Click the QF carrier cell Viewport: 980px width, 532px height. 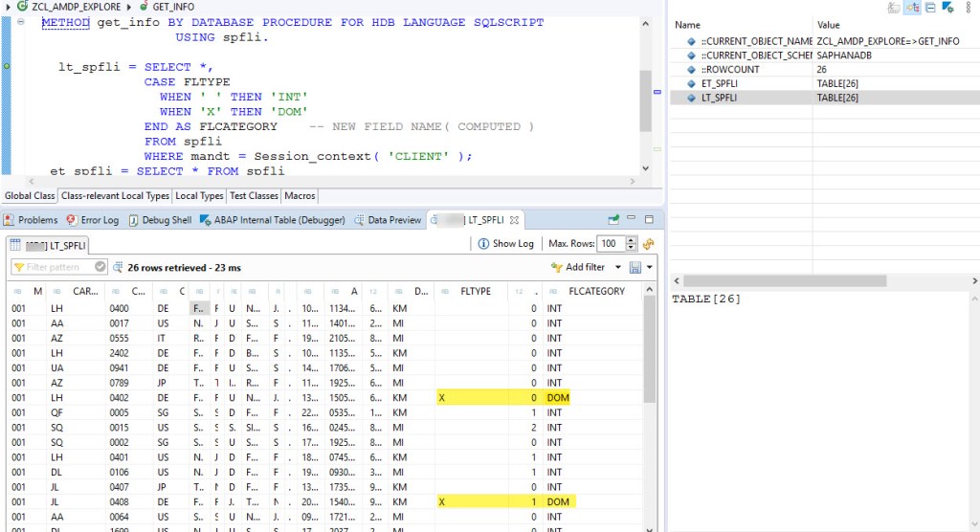click(x=56, y=412)
